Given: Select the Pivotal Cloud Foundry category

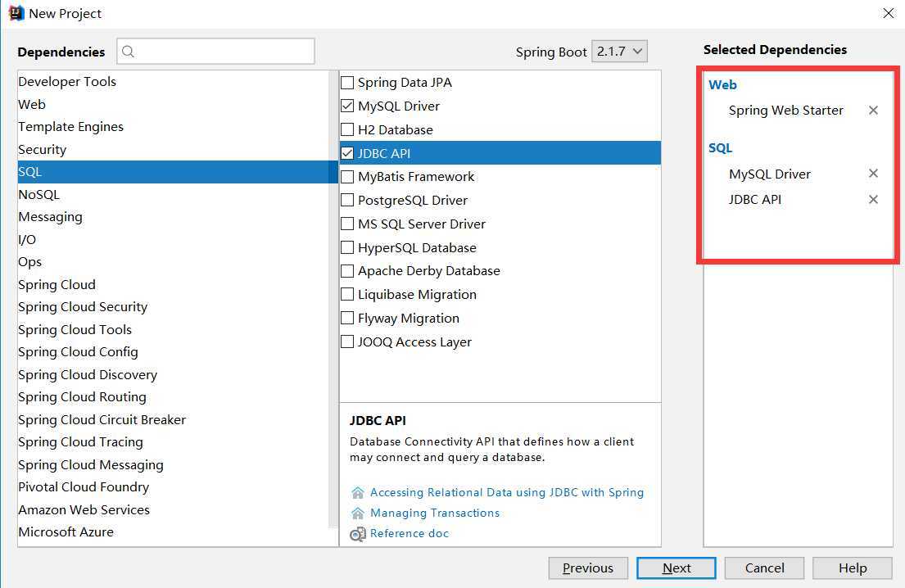Looking at the screenshot, I should [x=173, y=487].
